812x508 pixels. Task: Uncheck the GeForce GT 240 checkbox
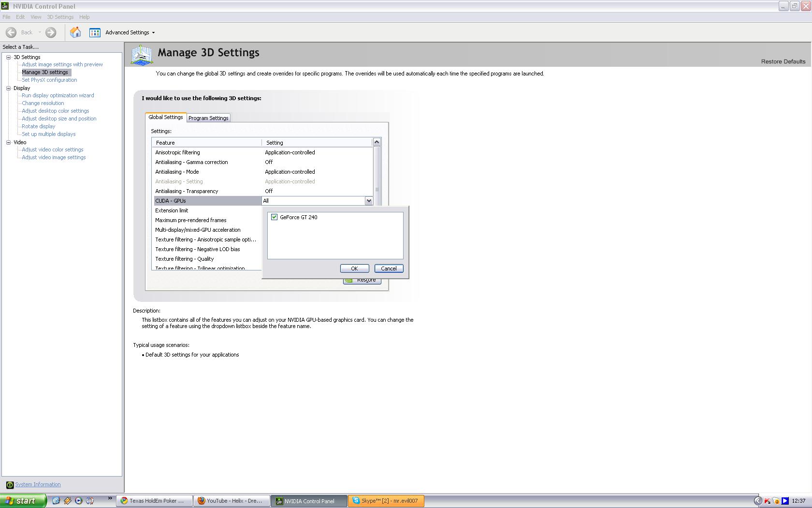pos(275,217)
